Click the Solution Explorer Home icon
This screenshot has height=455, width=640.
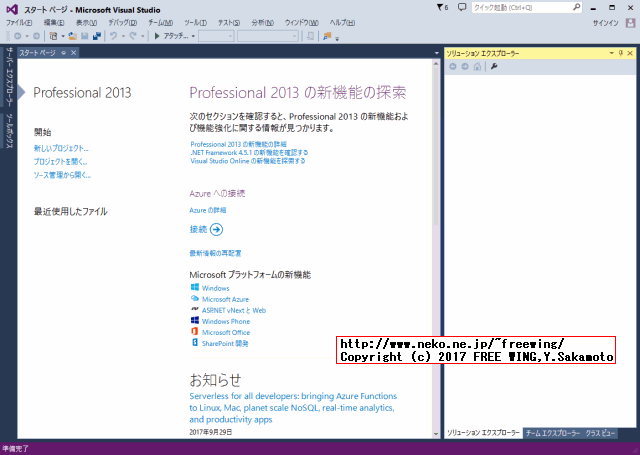(477, 67)
